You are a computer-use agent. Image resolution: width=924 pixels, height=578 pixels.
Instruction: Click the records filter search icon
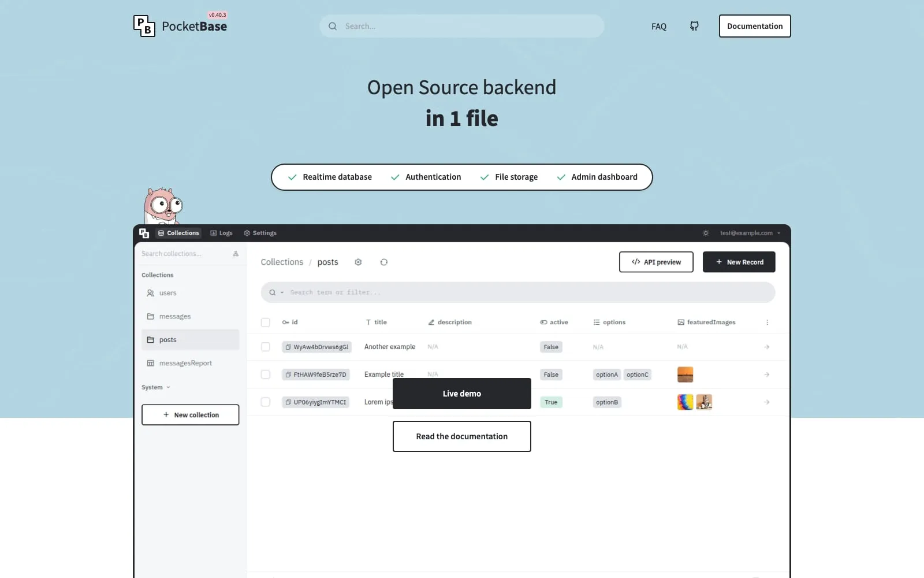click(x=273, y=292)
